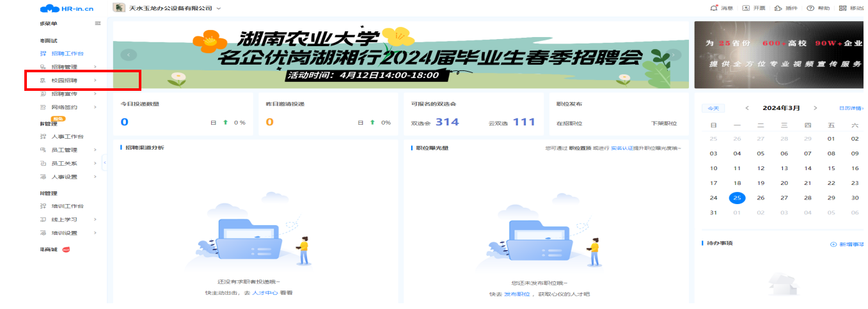Viewport: 868px width, 309px height.
Task: Click the HR-in.cn cloud logo
Action: click(49, 8)
